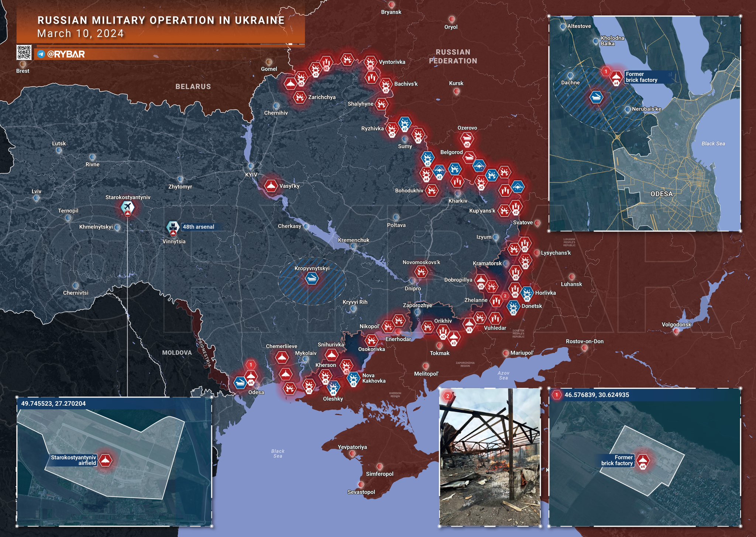
Task: Click the 49.745523, 27.270204 coordinates header
Action: pyautogui.click(x=54, y=403)
